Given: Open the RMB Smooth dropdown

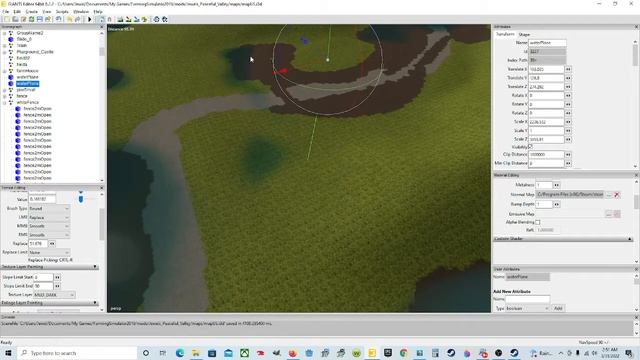Looking at the screenshot, I should 49,235.
